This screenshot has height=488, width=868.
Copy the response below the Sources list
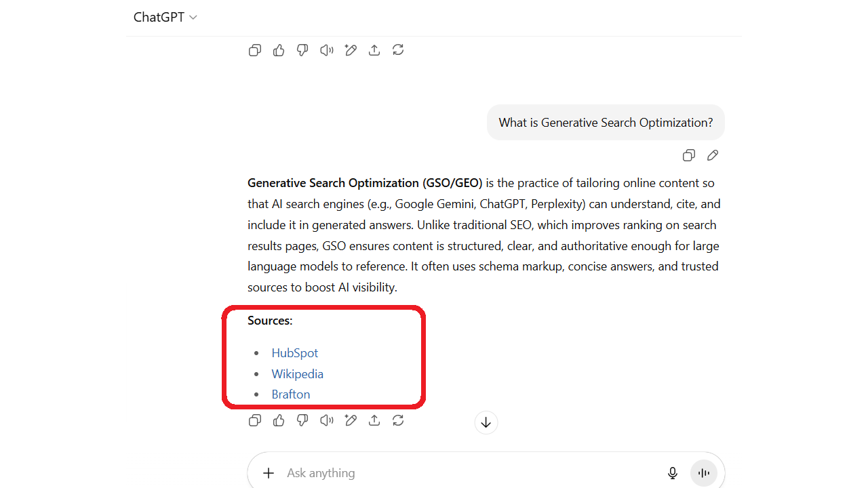click(255, 421)
